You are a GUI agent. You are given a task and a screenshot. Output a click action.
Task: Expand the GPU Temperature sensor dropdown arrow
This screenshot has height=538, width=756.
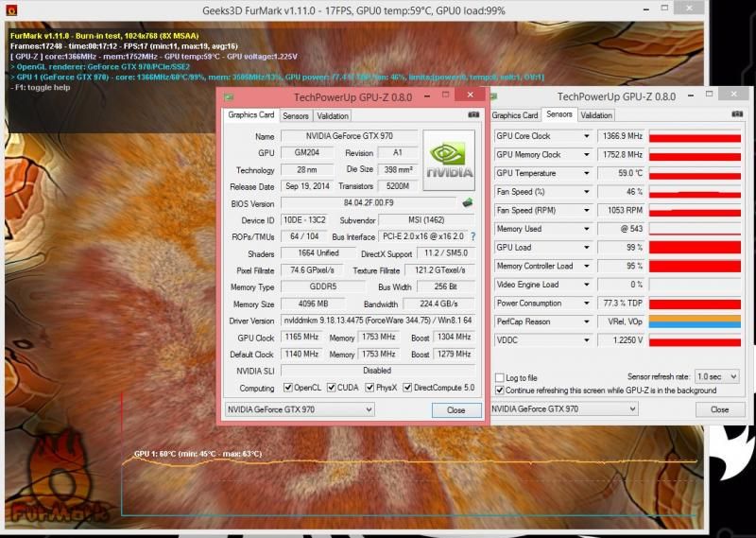coord(584,173)
